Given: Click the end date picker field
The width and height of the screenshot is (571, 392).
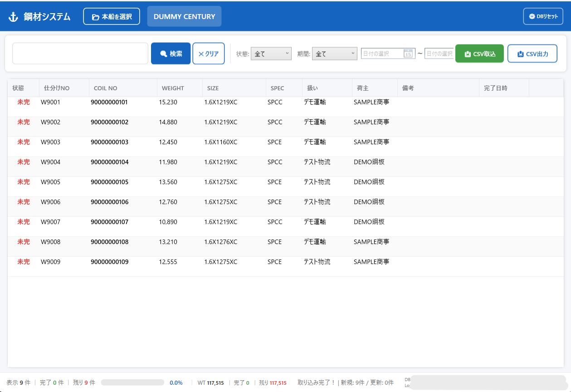Looking at the screenshot, I should pyautogui.click(x=439, y=54).
